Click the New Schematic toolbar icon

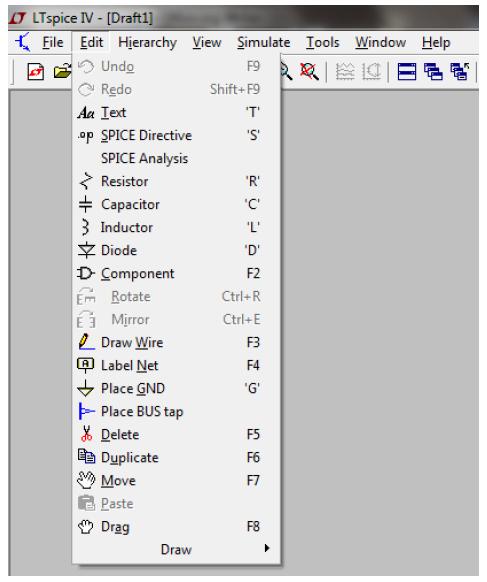[x=36, y=71]
